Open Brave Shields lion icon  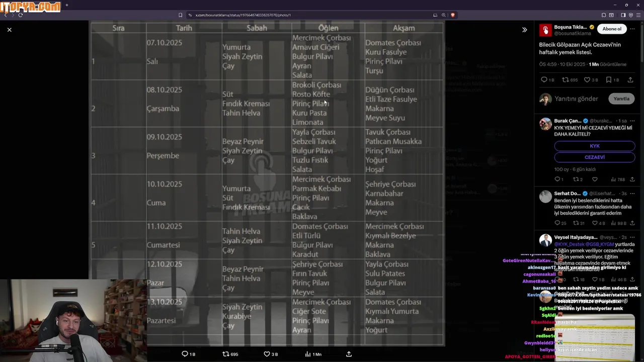click(453, 15)
